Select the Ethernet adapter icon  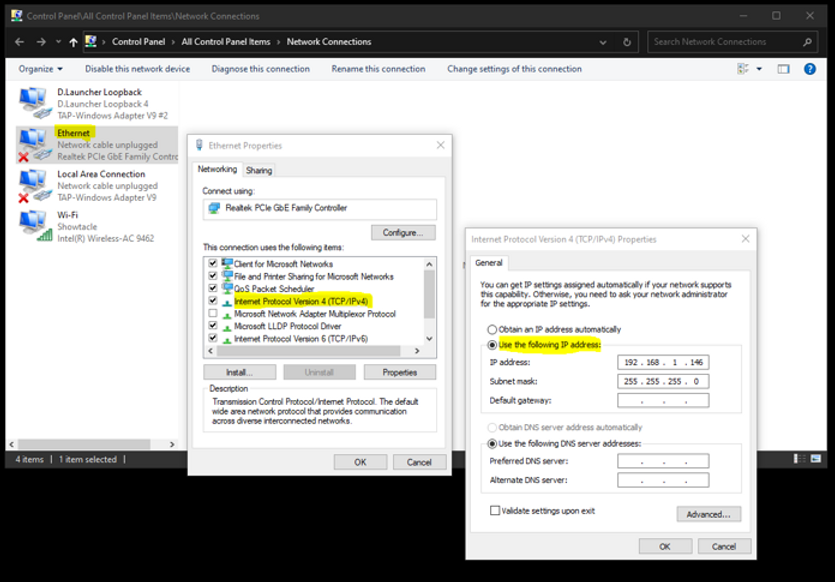tap(35, 144)
